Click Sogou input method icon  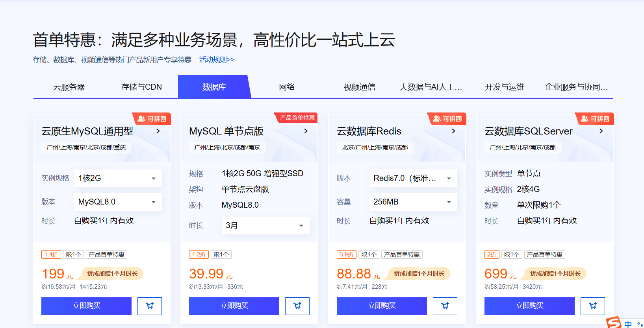(x=614, y=322)
